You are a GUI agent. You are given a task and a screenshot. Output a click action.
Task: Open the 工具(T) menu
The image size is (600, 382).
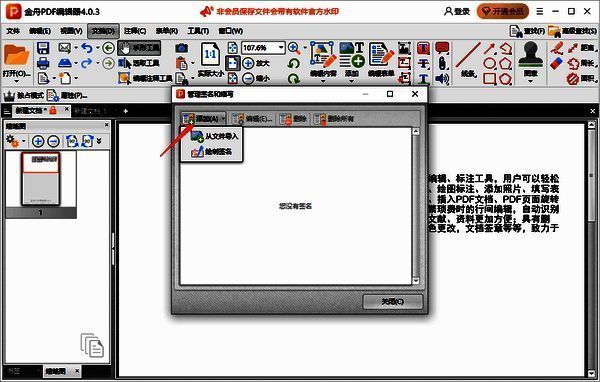click(x=198, y=31)
